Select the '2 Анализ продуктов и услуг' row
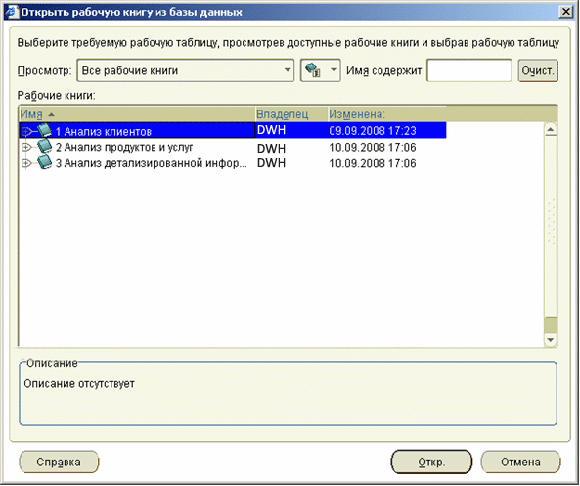580x486 pixels. pyautogui.click(x=233, y=147)
